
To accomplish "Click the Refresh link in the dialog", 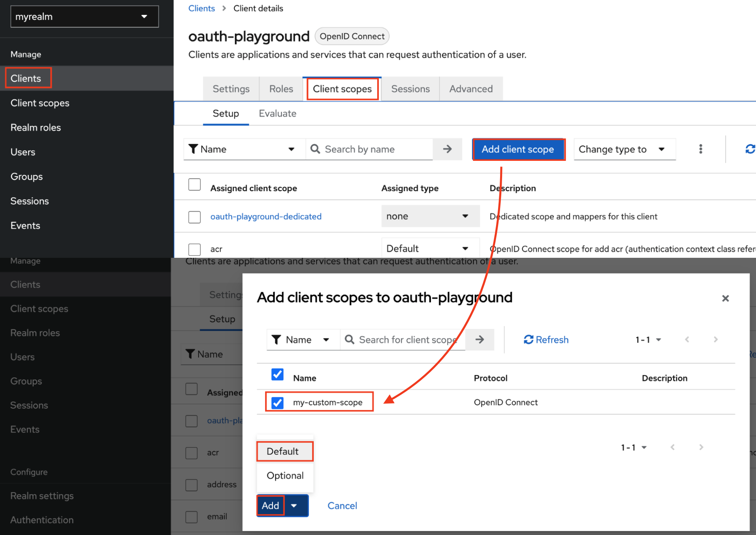I will (x=546, y=340).
